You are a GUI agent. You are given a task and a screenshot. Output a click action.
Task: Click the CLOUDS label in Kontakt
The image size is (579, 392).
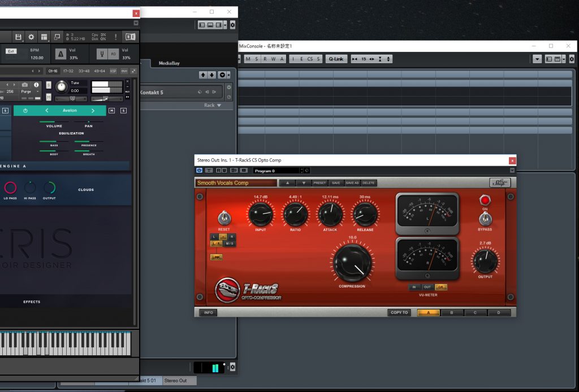coord(86,190)
